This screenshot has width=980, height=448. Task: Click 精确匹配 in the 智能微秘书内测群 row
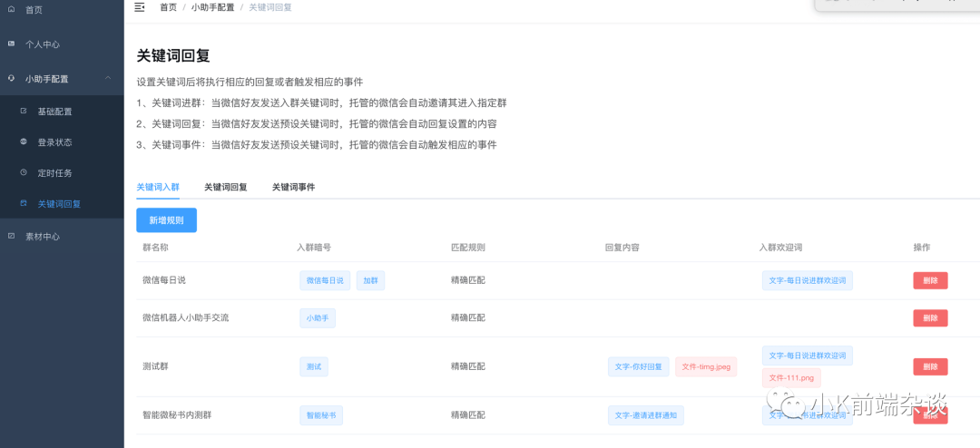468,414
